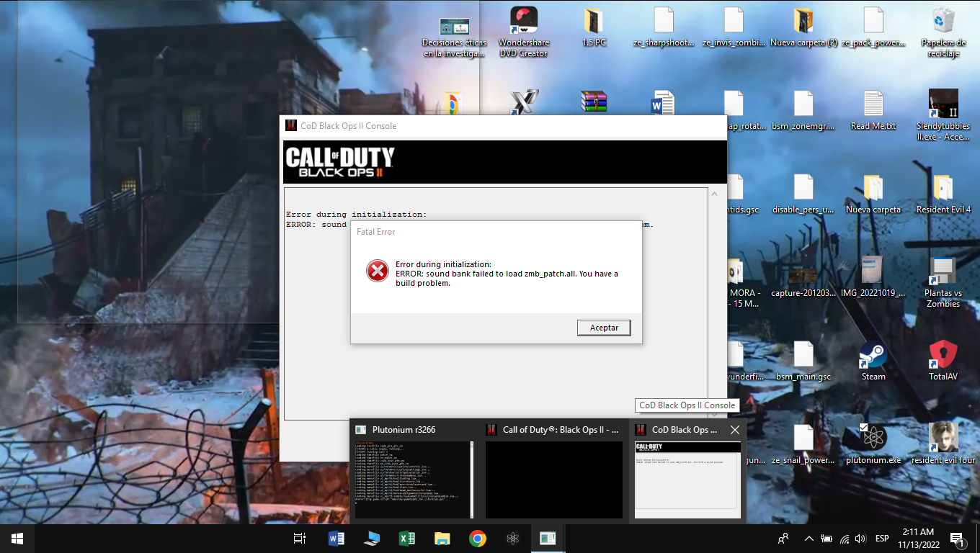Open the resident evil four shortcut

(943, 444)
